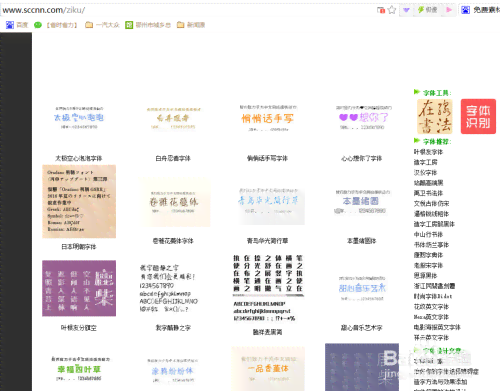Image resolution: width=500 pixels, height=391 pixels.
Task: Open the green 鄂州市 bookmark
Action: point(148,25)
